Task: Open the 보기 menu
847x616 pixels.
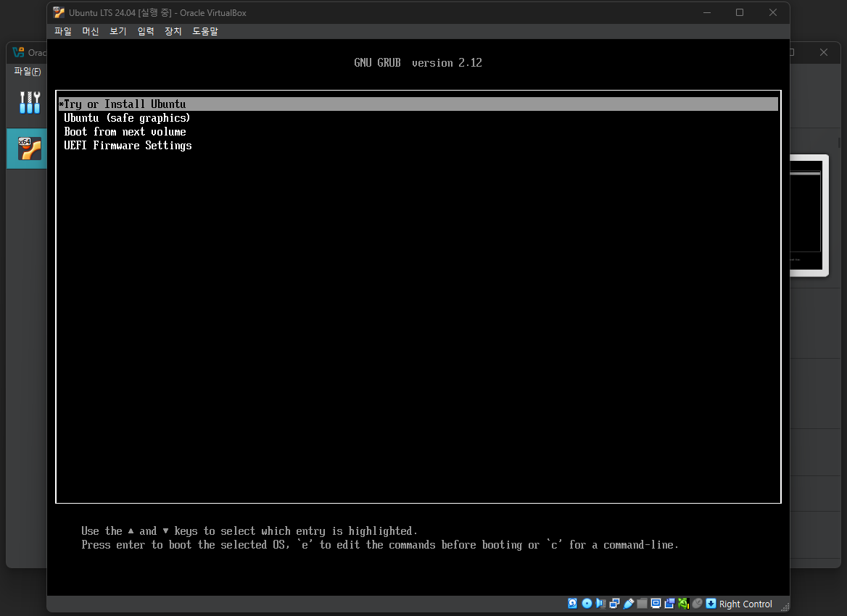Action: (117, 31)
